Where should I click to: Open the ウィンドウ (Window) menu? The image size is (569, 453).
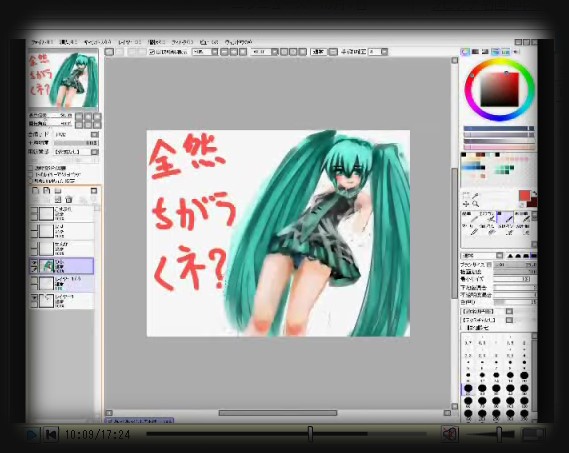(238, 42)
